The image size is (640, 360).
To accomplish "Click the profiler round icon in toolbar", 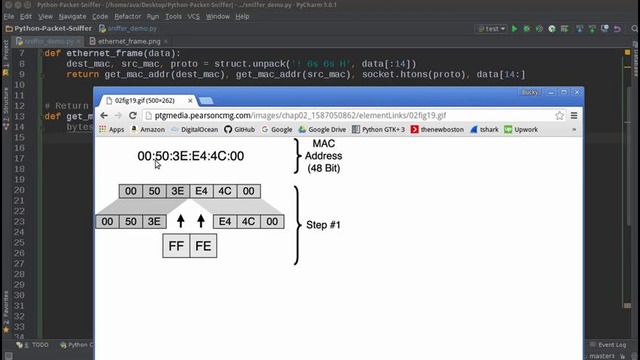I will [x=552, y=29].
